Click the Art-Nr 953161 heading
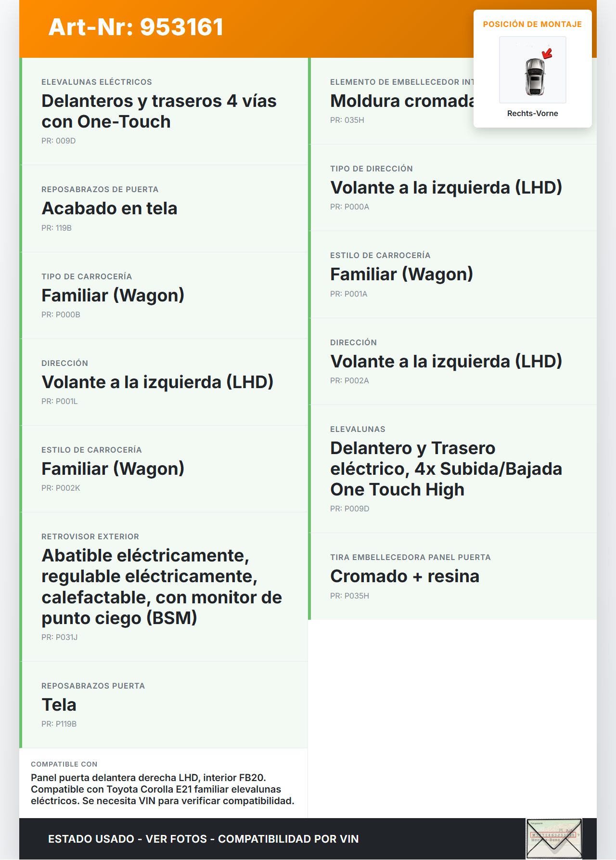Screen dimensions: 616x860 click(x=136, y=27)
